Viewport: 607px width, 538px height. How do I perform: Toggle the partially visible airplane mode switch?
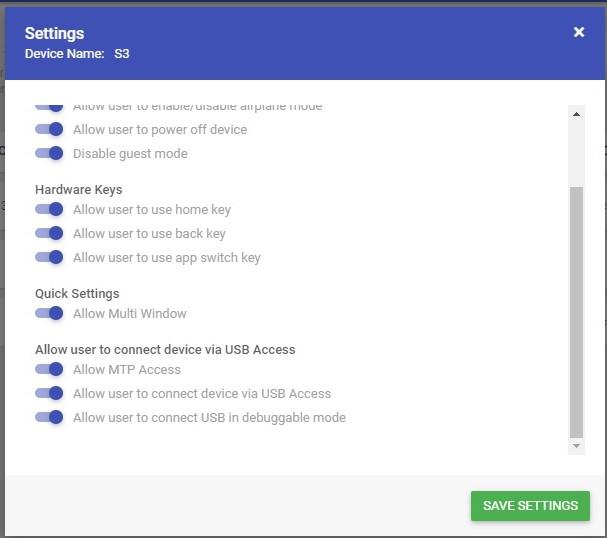[49, 108]
